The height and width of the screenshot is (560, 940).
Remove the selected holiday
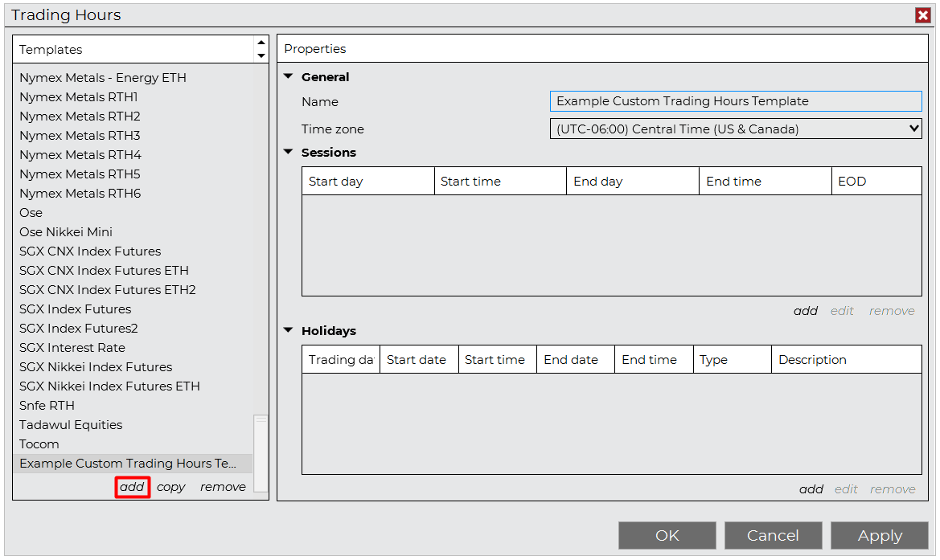click(893, 489)
